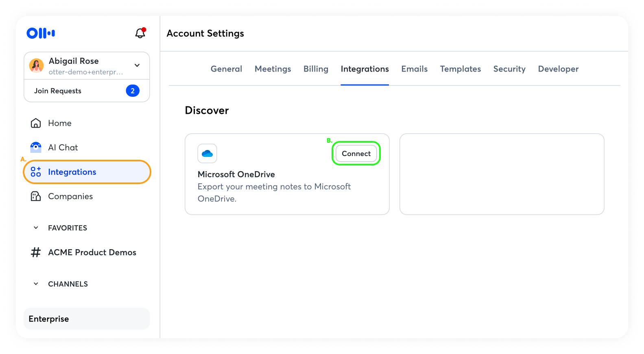Viewport: 644px width, 354px height.
Task: Collapse the Channels section chevron
Action: pyautogui.click(x=36, y=284)
